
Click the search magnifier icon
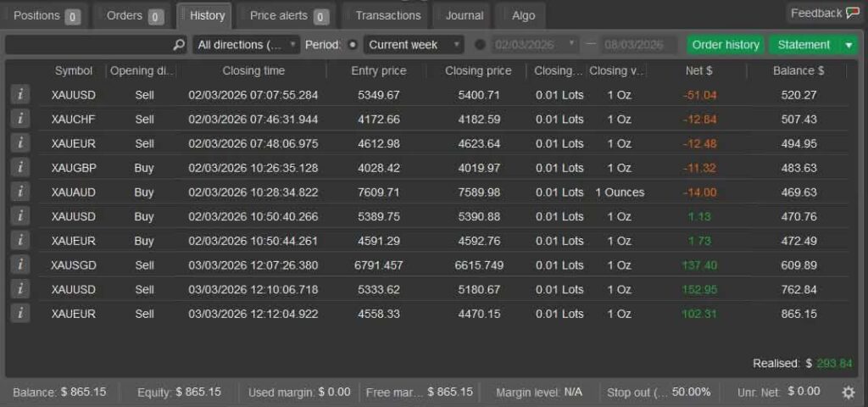pyautogui.click(x=178, y=45)
